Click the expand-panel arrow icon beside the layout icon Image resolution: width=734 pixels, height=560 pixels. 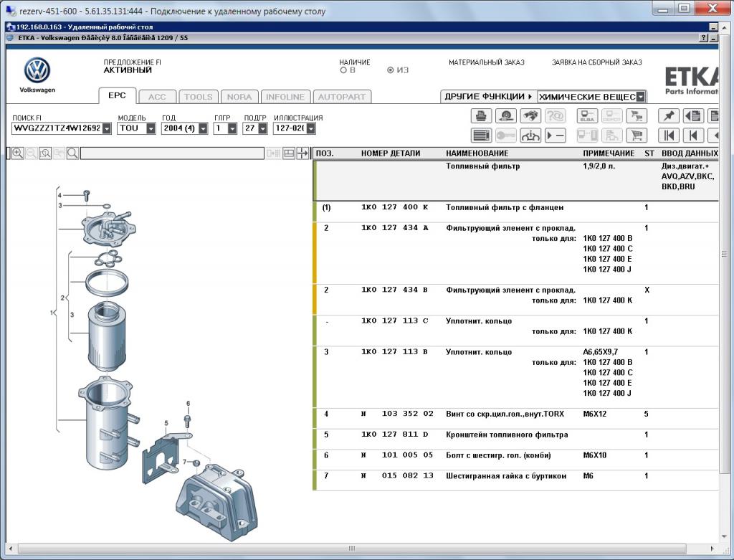[303, 153]
